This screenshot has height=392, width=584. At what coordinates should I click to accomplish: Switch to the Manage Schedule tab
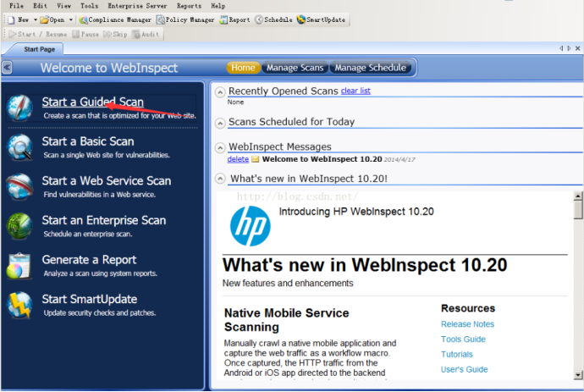click(370, 68)
